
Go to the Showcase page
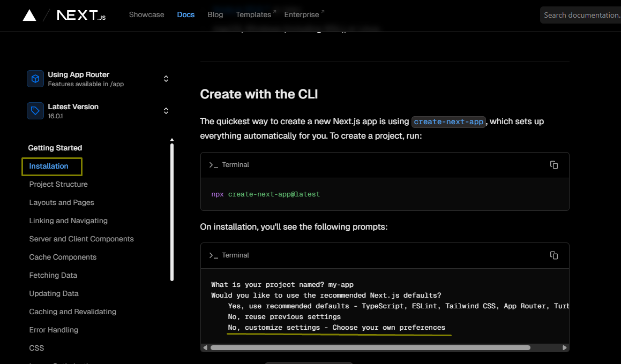(x=146, y=14)
